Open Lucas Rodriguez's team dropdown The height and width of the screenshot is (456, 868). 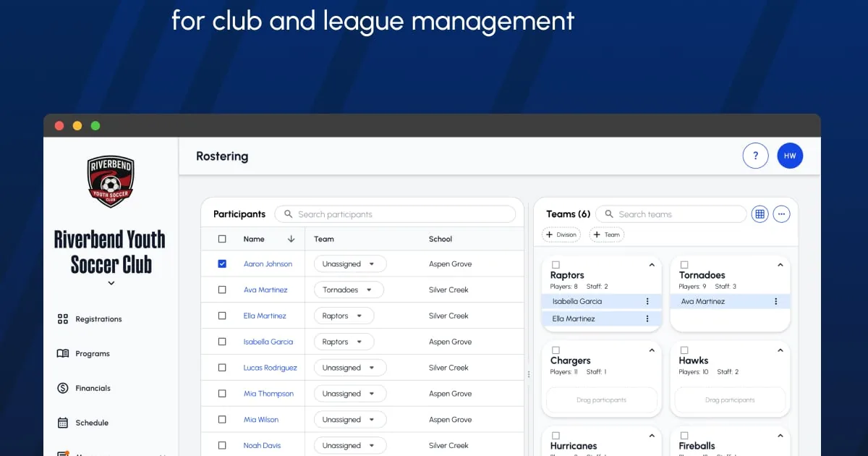click(350, 368)
